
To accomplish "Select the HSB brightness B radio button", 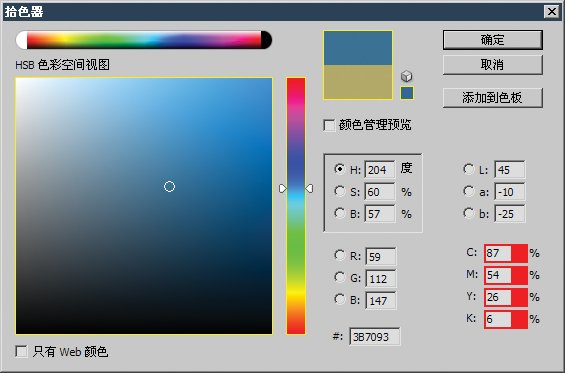I will coord(339,213).
